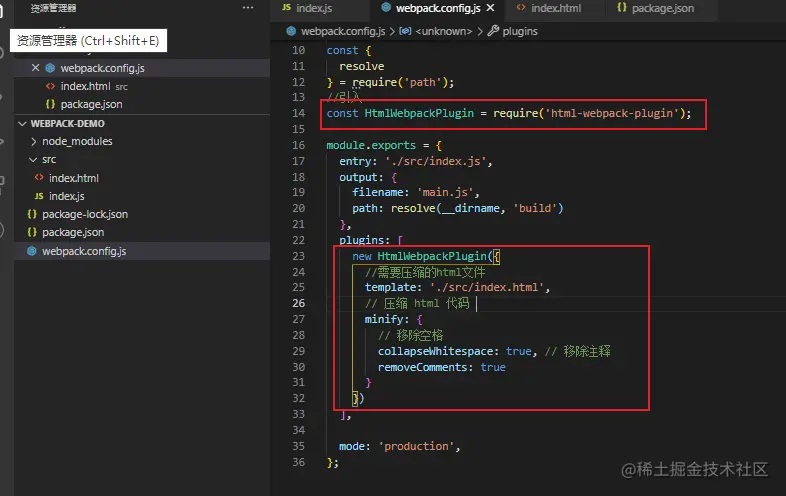Screen dimensions: 786x496
Task: Click removeComments property on line 30
Action: pos(423,368)
